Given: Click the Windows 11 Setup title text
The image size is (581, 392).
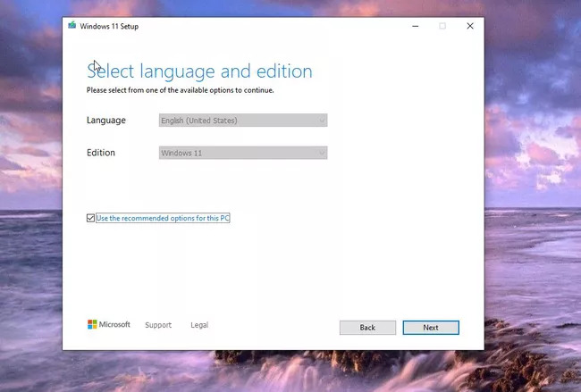Looking at the screenshot, I should pyautogui.click(x=109, y=26).
